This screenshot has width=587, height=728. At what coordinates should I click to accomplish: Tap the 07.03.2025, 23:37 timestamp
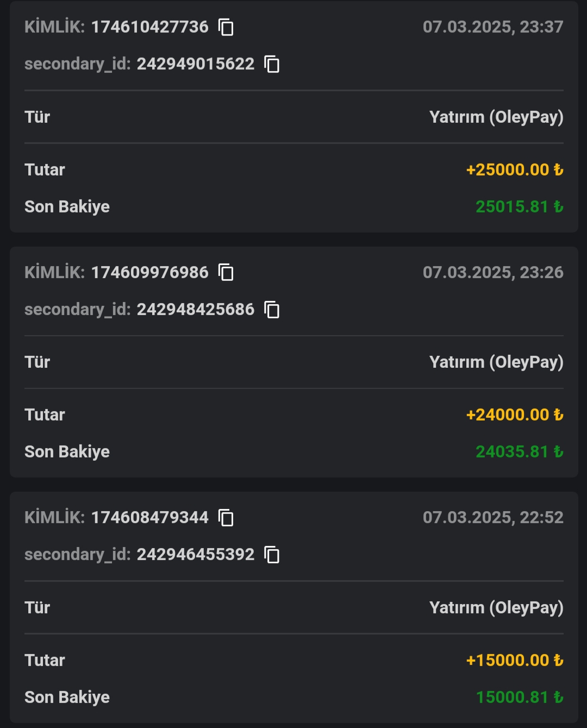pyautogui.click(x=493, y=27)
